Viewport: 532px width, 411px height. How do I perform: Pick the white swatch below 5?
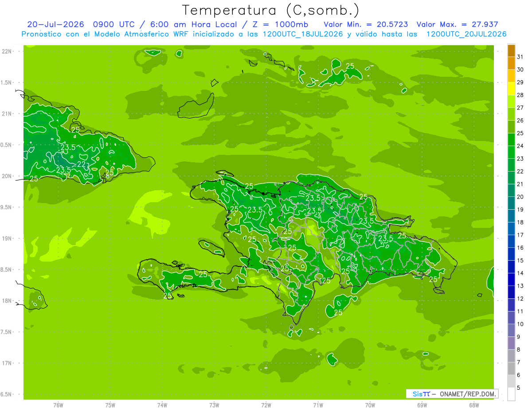[x=511, y=394]
